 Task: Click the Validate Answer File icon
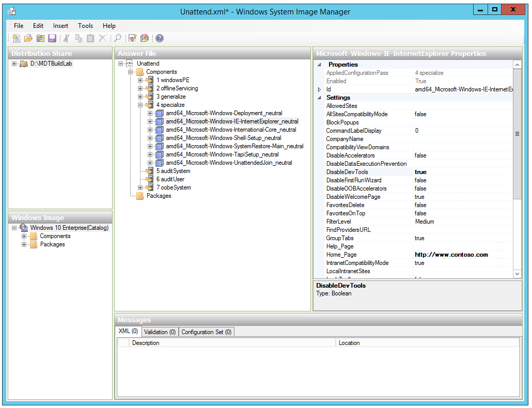(x=132, y=38)
